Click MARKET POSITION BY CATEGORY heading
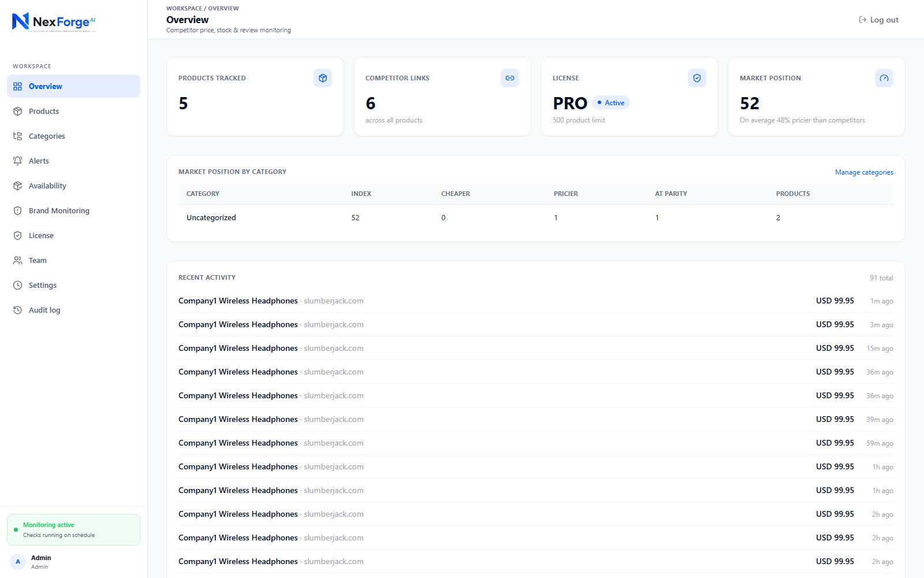 pyautogui.click(x=232, y=172)
